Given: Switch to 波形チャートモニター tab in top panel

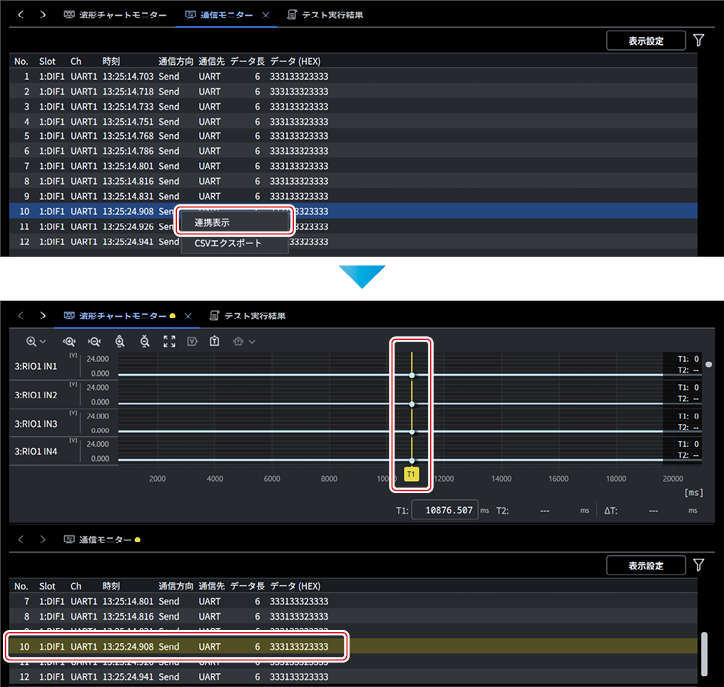Looking at the screenshot, I should click(115, 15).
